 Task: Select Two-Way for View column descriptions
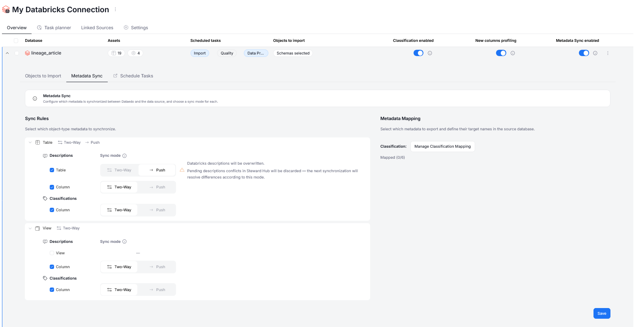tap(119, 267)
